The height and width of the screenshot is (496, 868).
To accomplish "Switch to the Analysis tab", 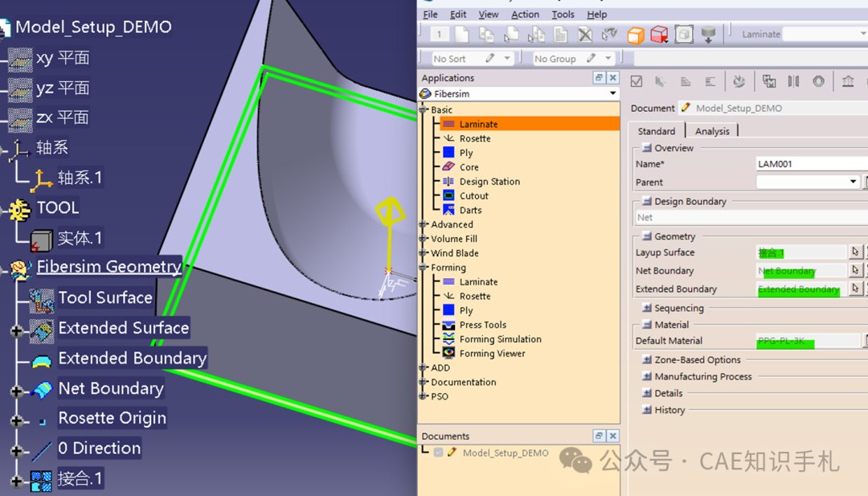I will tap(712, 131).
